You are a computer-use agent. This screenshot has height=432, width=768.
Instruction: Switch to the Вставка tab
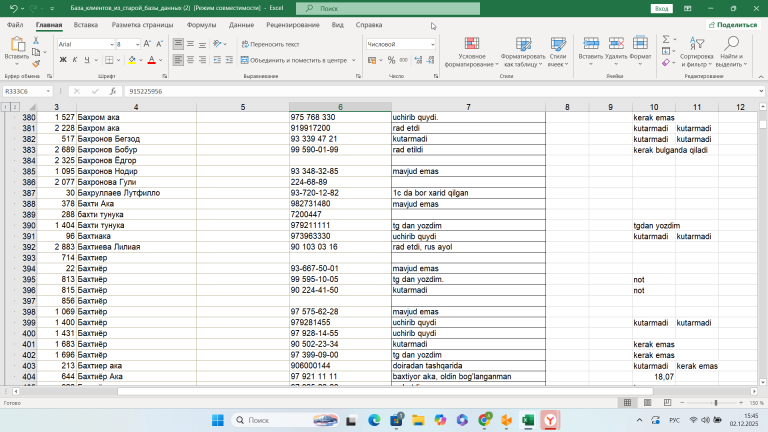(x=86, y=24)
